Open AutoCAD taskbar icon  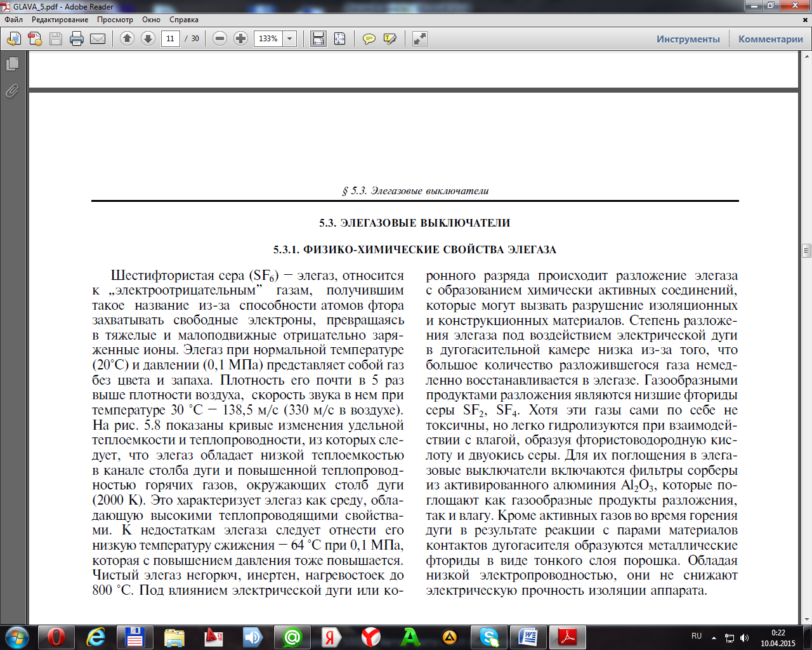pos(214,637)
